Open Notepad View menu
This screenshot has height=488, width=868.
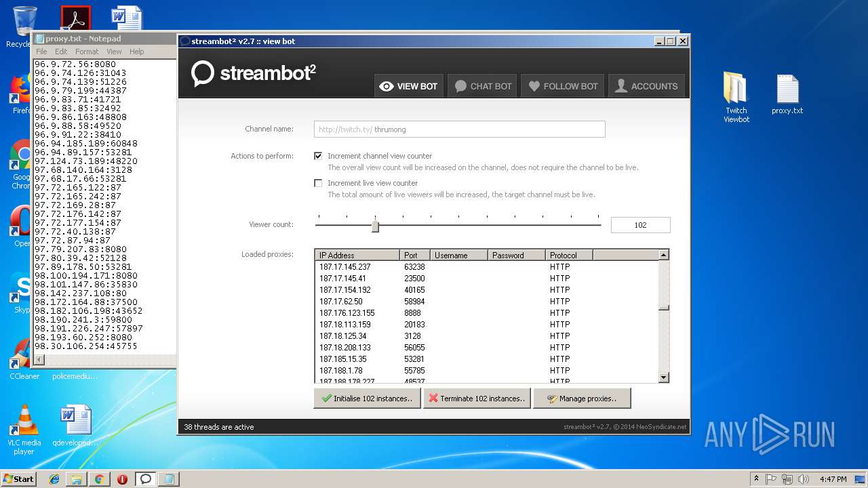(x=114, y=52)
